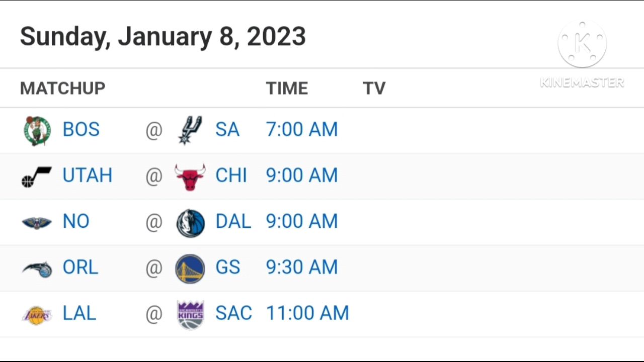Open the 7:00 AM game link
Image resolution: width=644 pixels, height=362 pixels.
[302, 130]
